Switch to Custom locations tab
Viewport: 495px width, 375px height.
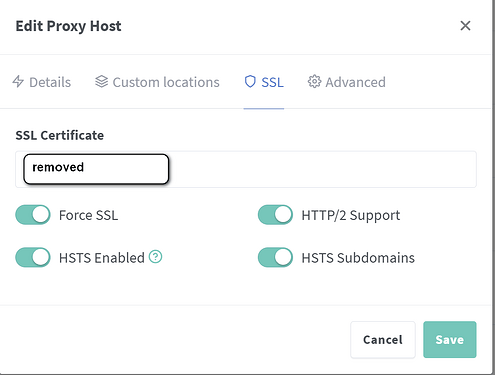click(157, 82)
